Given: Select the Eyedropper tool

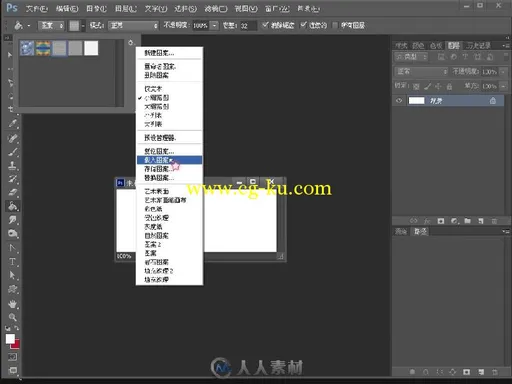Looking at the screenshot, I should [x=12, y=124].
